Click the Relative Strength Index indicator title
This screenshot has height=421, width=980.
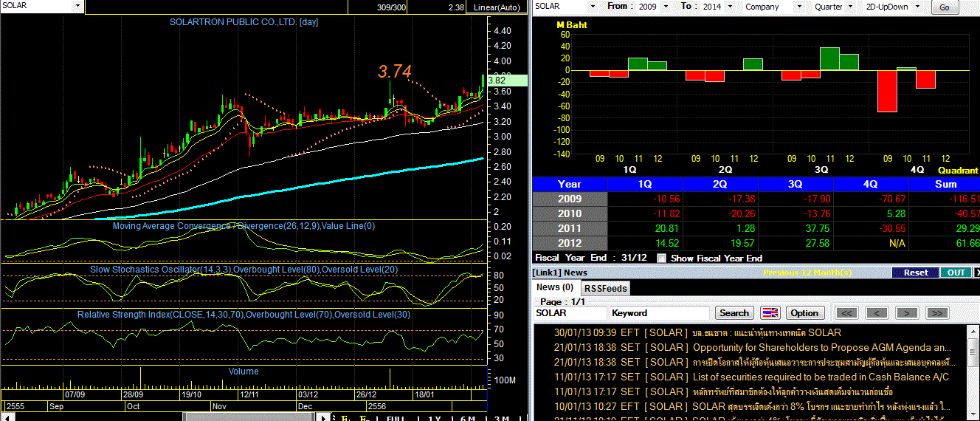pyautogui.click(x=244, y=315)
